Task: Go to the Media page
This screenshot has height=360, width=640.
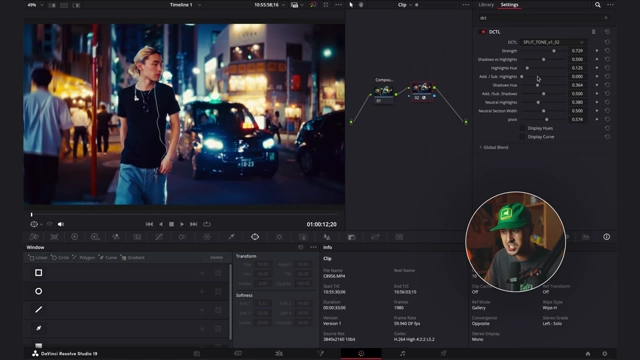Action: coord(197,353)
